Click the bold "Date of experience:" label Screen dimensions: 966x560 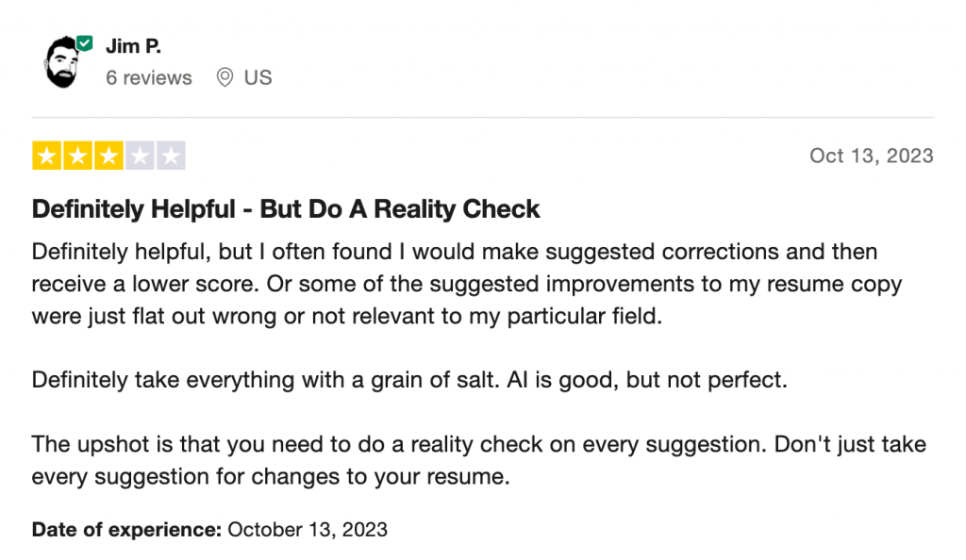(x=126, y=529)
